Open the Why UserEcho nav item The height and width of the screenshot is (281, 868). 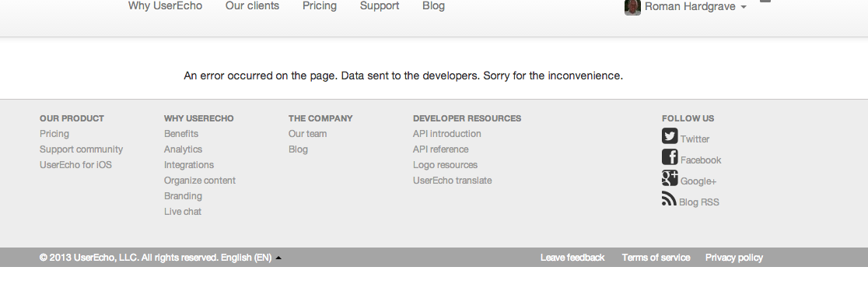tap(165, 6)
